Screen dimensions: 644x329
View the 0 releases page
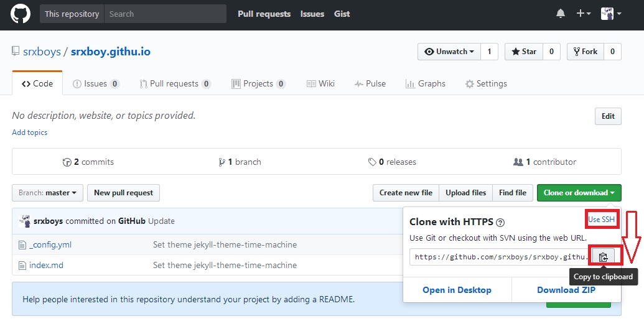coord(392,162)
